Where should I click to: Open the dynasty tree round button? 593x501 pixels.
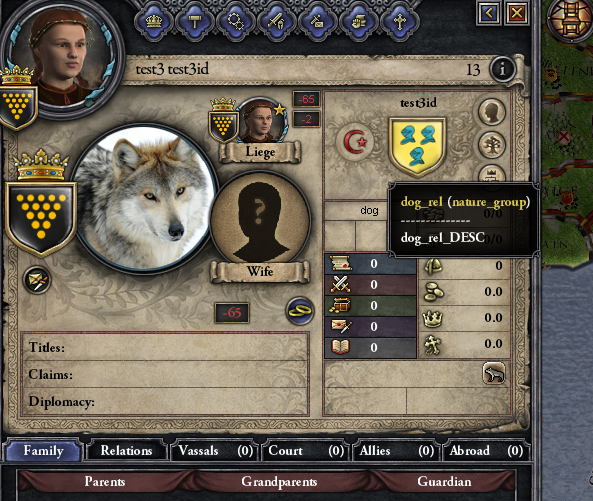coord(492,145)
